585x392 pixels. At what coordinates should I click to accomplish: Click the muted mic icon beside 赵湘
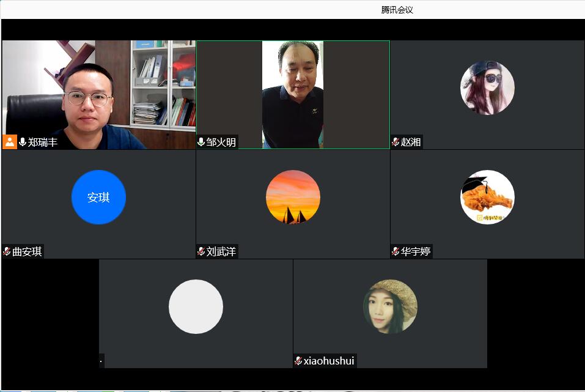pyautogui.click(x=396, y=142)
